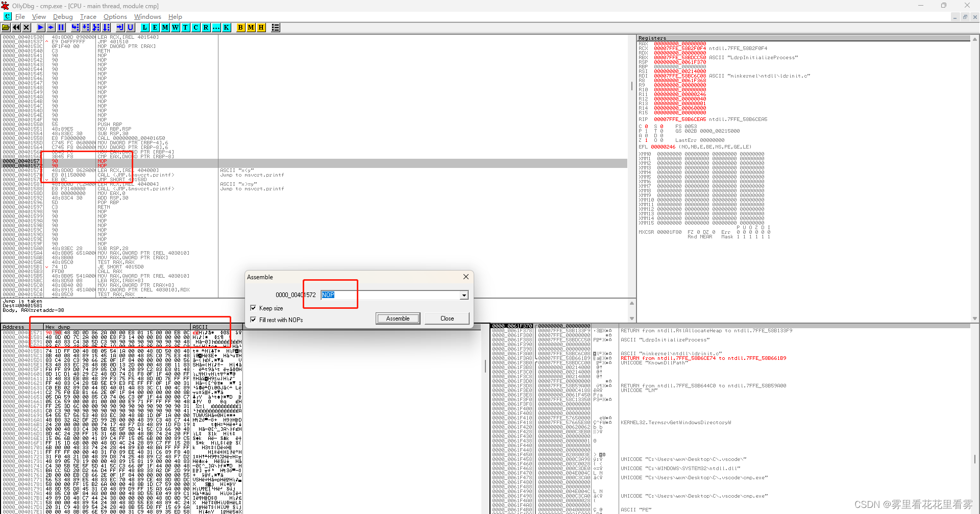The image size is (980, 514).
Task: Select the RIP register value
Action: [680, 119]
